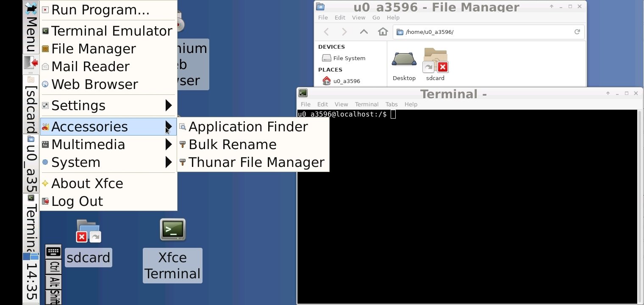Click the show desktop icon in panel
644x305 pixels.
[31, 63]
